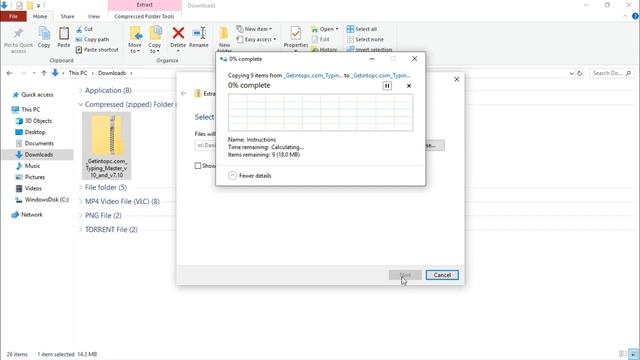The width and height of the screenshot is (640, 360).
Task: Click the Edit ribbon command
Action: pyautogui.click(x=320, y=39)
